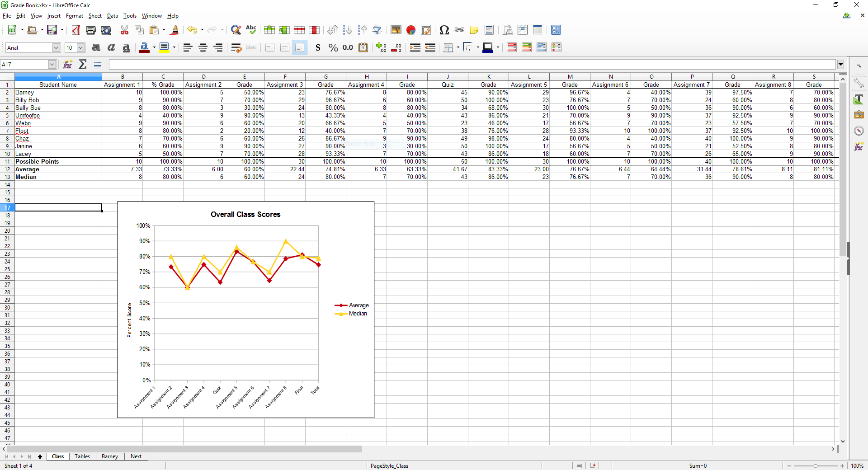Select the Clone Formatting paintbrush

tap(175, 30)
